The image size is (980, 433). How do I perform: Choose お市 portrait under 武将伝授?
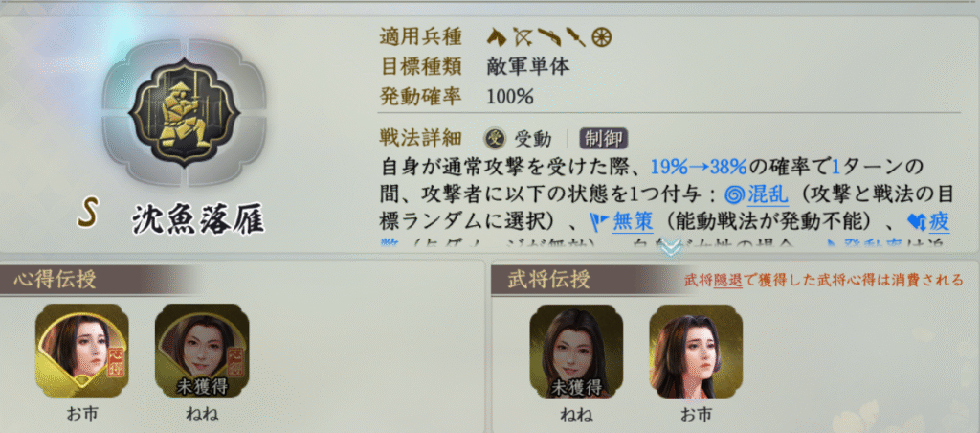pos(696,351)
